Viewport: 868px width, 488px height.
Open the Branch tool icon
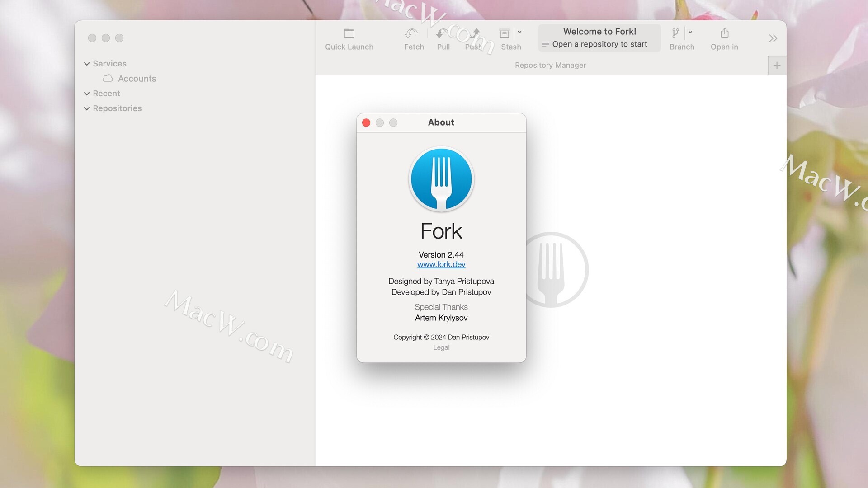tap(676, 33)
